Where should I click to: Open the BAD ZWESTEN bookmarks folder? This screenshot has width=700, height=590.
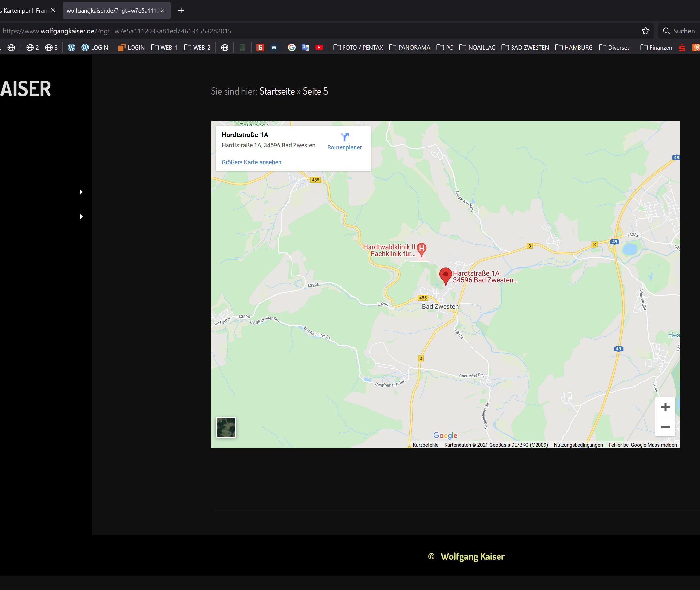(x=525, y=47)
